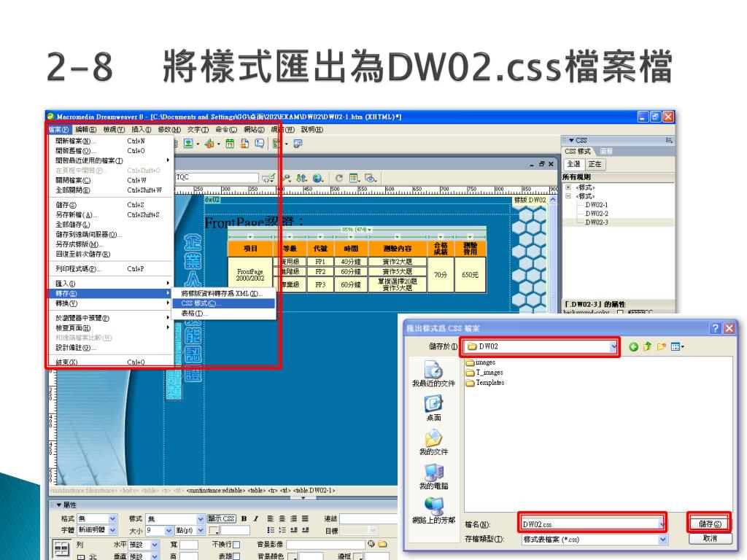Click the Back arrow in save dialog
The height and width of the screenshot is (560, 747).
coord(633,346)
